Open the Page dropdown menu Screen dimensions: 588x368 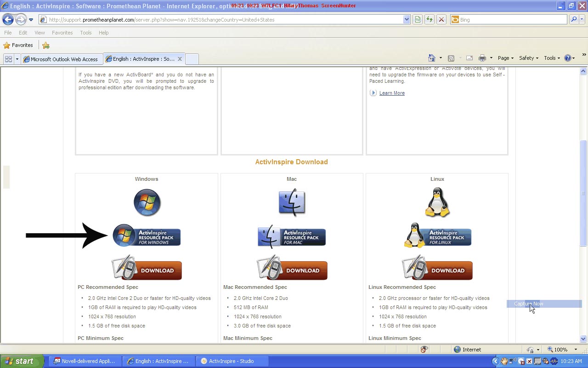pos(506,58)
